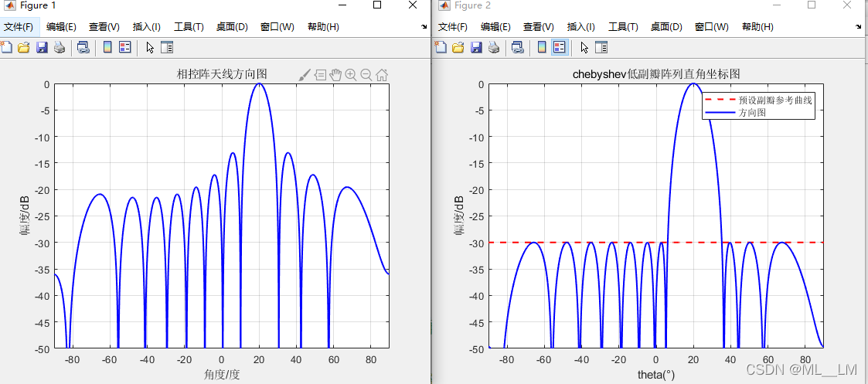Viewport: 868px width, 384px height.
Task: Click zoom in icon on Figure 1 axes
Action: click(351, 75)
